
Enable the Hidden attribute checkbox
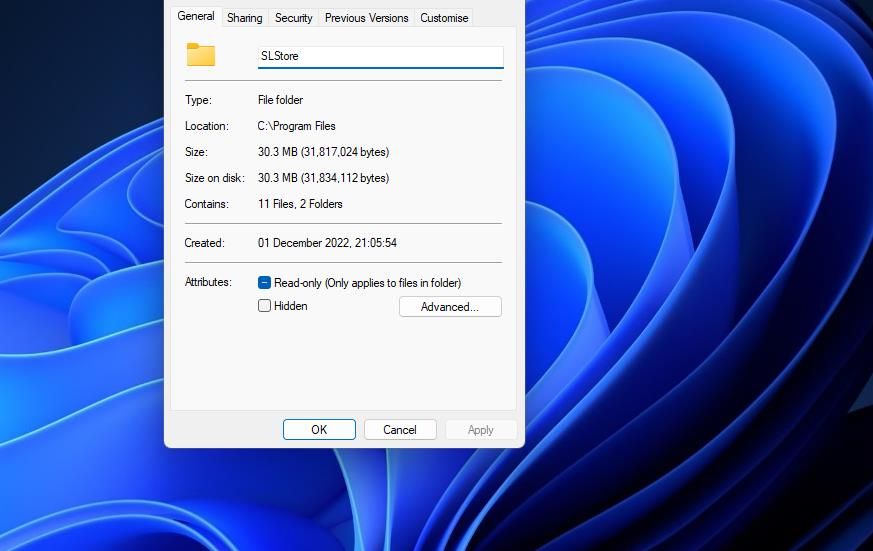265,306
